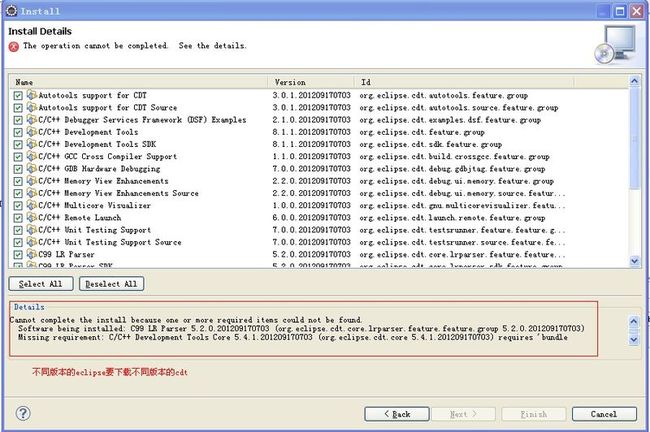Click the icon next to C/C++ GDB Hardware Debugging
The image size is (650, 432).
click(x=32, y=168)
